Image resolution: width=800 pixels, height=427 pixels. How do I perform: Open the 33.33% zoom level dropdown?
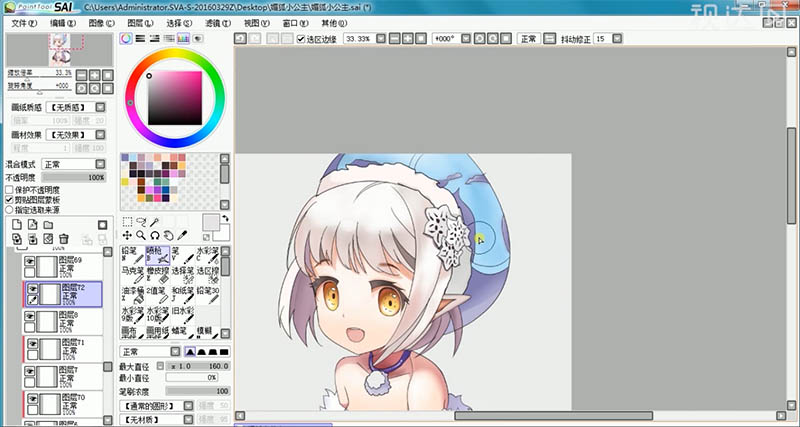click(381, 39)
